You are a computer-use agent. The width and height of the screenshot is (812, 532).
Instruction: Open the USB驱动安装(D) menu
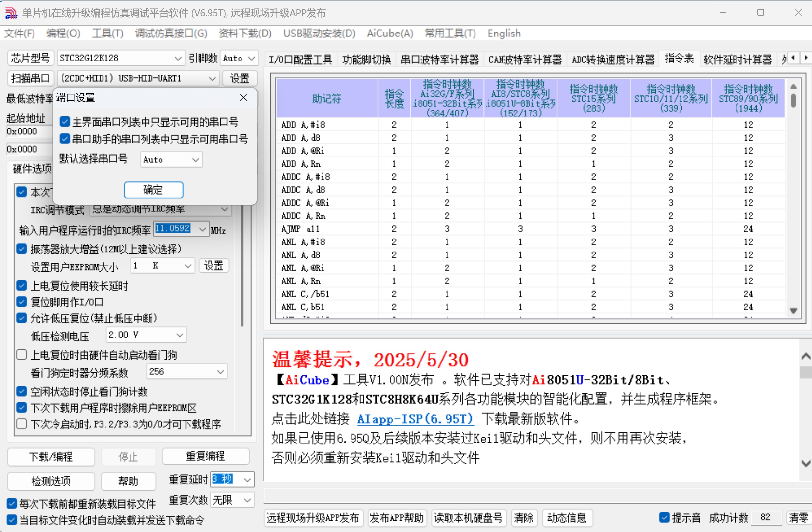tap(319, 34)
